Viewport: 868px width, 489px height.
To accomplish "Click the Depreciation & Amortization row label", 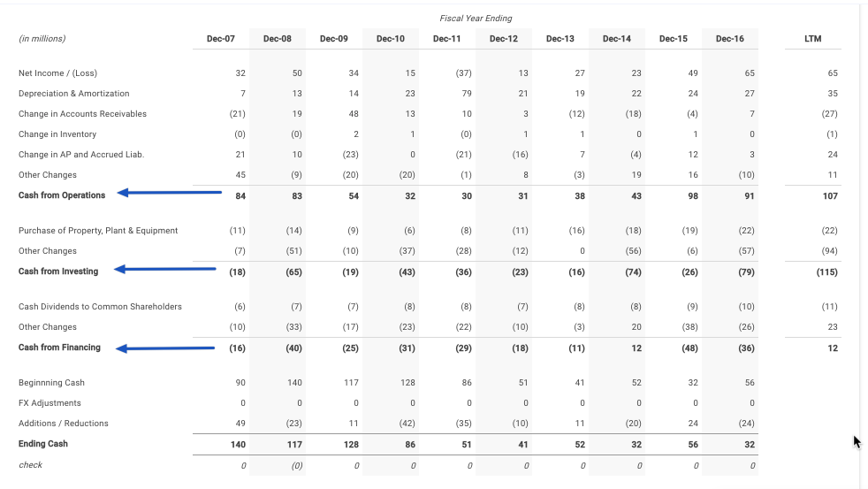I will [73, 94].
